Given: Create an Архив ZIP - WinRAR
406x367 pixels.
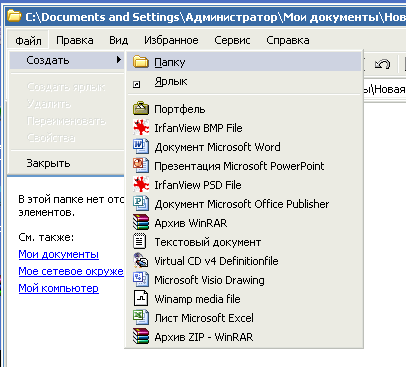Looking at the screenshot, I should point(244,337).
